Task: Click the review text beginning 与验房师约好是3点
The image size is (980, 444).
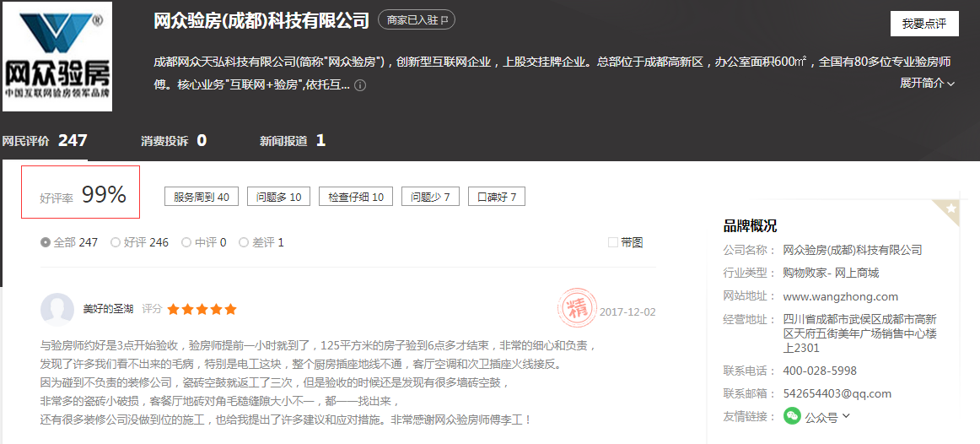Action: (x=319, y=382)
